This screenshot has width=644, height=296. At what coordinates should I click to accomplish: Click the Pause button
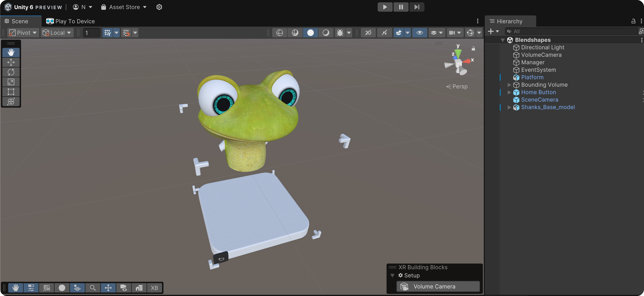tap(401, 7)
